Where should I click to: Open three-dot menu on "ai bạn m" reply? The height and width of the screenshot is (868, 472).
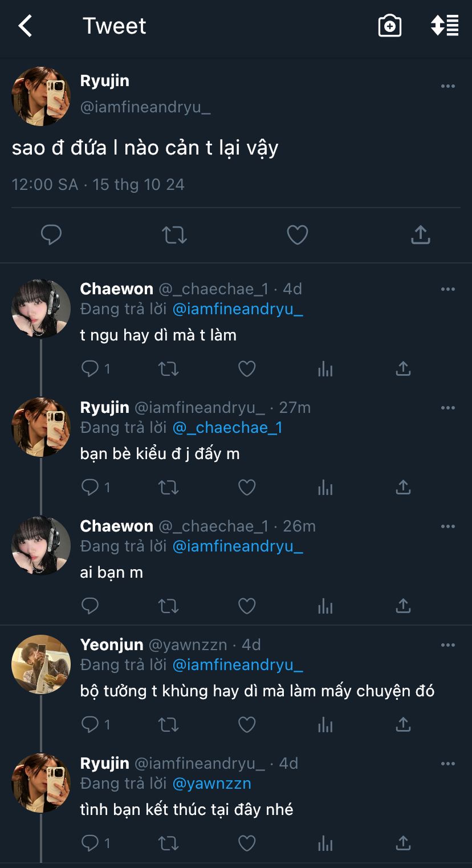(448, 526)
